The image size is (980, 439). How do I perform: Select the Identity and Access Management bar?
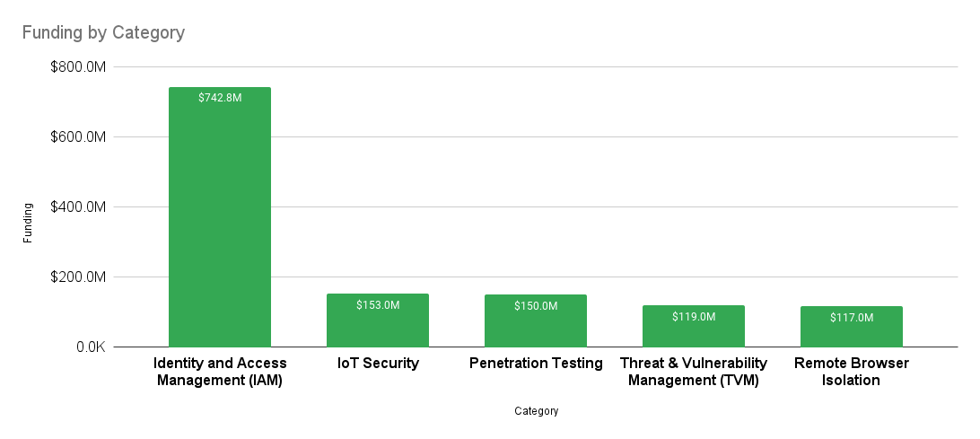coord(220,224)
